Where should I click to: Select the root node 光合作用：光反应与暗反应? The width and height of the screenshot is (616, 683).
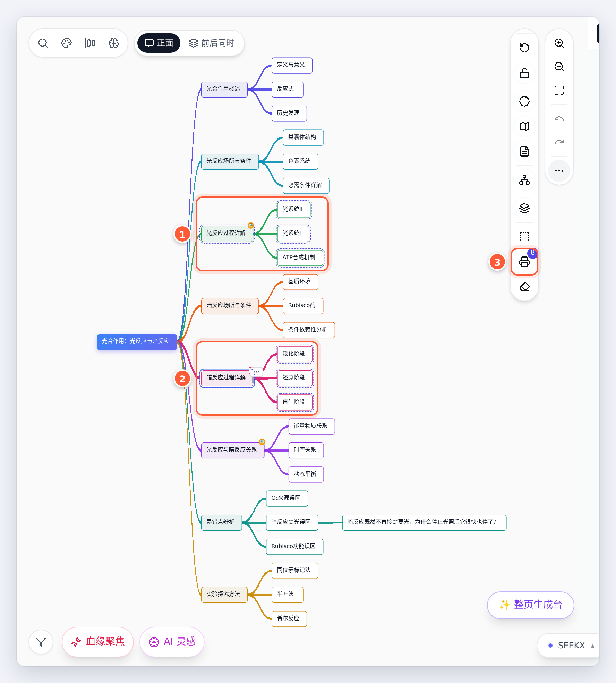[137, 342]
